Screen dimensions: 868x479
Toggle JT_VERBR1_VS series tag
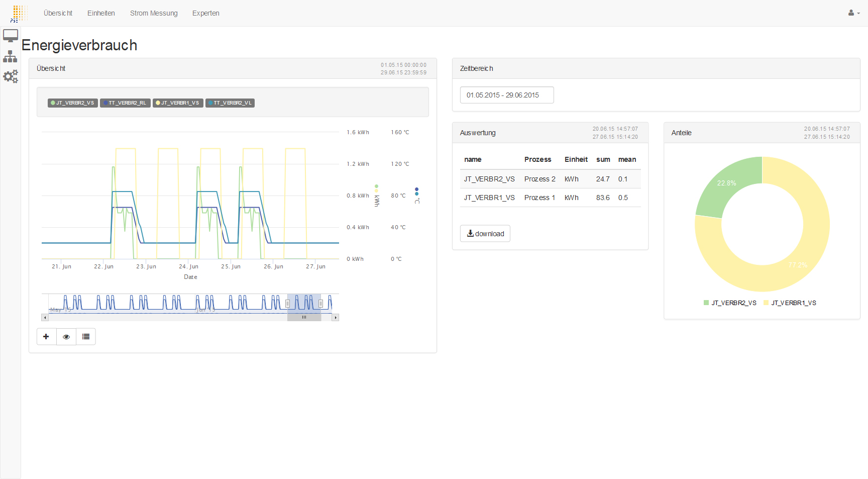(178, 103)
